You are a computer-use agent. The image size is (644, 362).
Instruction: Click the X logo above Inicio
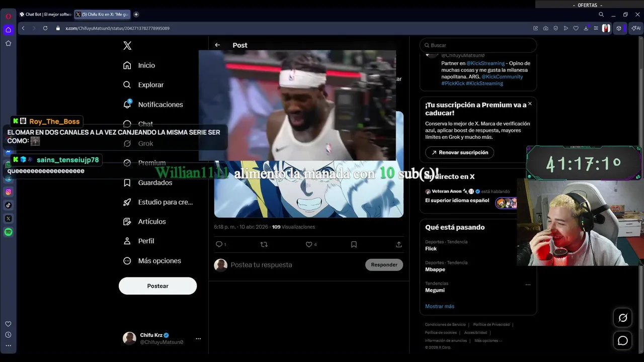point(127,46)
